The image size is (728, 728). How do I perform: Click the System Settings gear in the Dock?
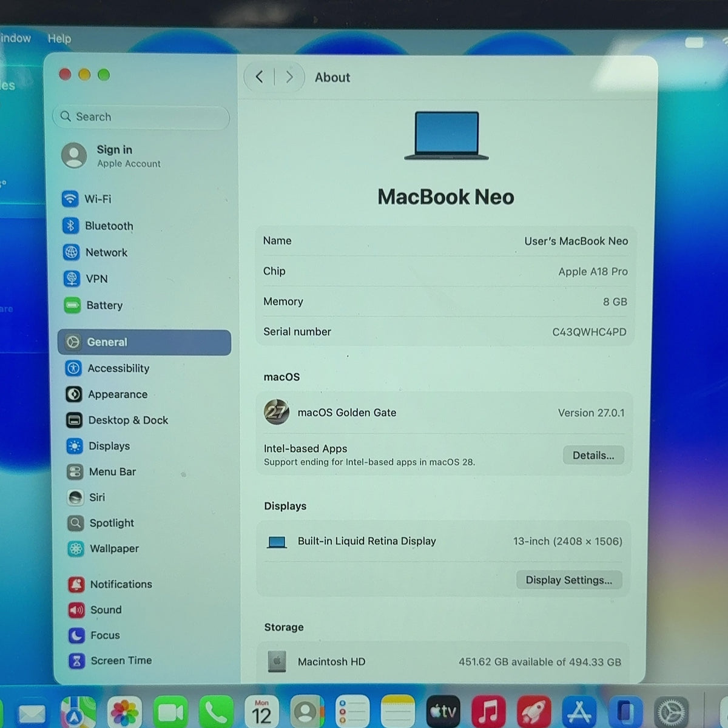(x=672, y=712)
